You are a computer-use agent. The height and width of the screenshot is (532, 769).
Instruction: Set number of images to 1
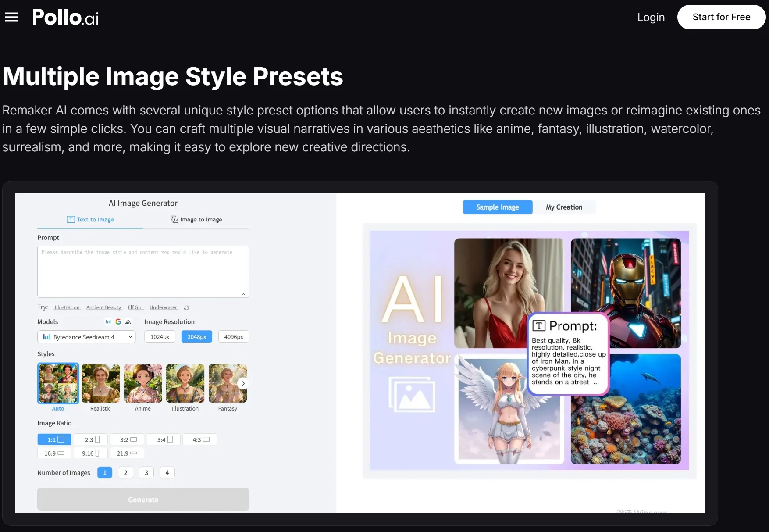pyautogui.click(x=105, y=473)
